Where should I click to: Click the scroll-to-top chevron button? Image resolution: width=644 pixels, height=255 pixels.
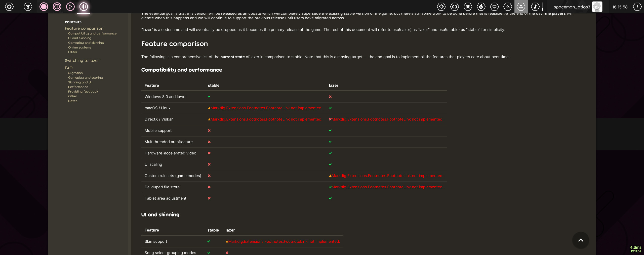tap(581, 240)
